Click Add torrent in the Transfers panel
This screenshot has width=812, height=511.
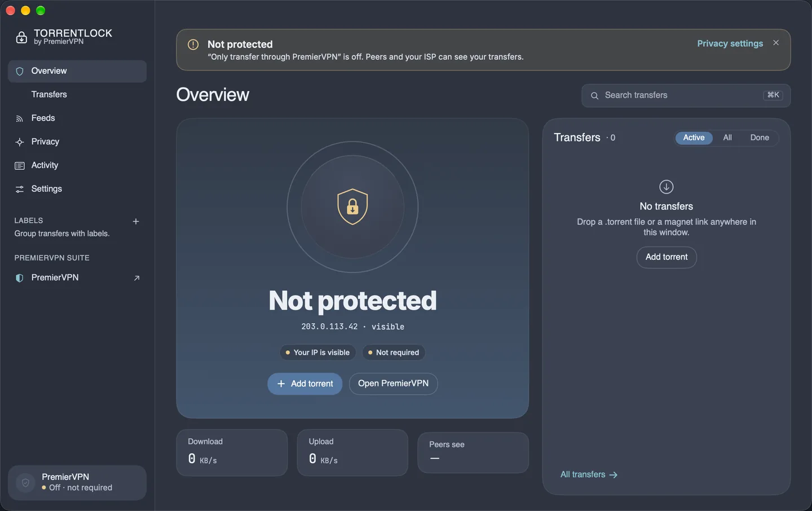(x=667, y=257)
